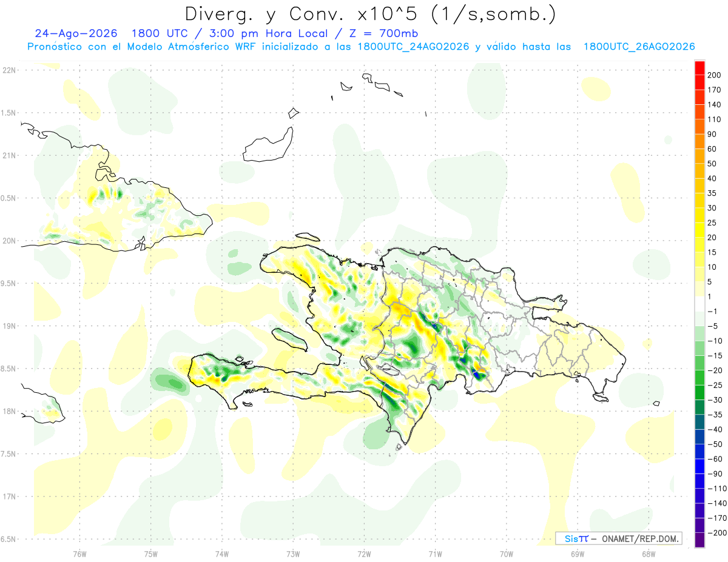Click the "6.5N" latitude label
This screenshot has height=562, width=728.
[8, 539]
